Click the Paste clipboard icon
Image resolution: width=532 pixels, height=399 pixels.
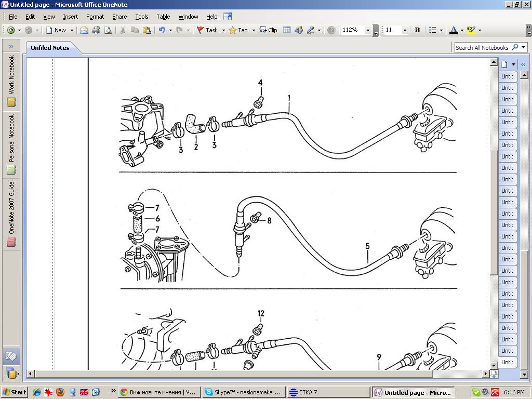147,30
